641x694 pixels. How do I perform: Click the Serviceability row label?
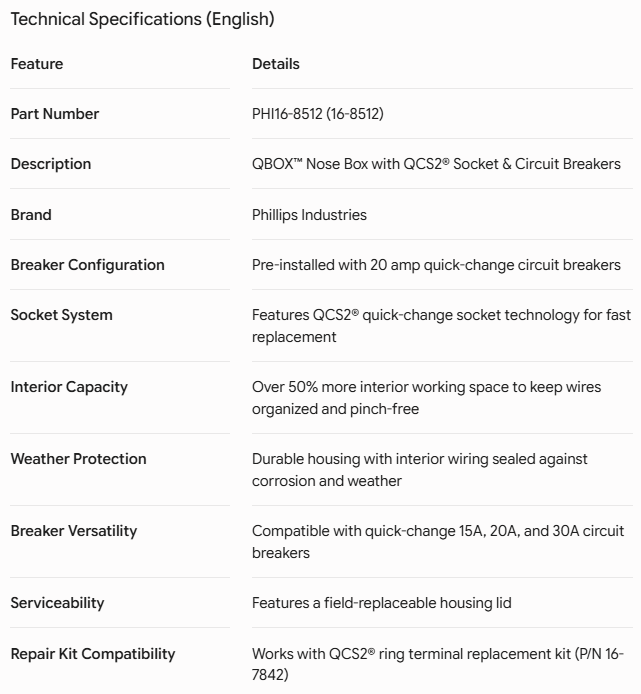[x=58, y=603]
